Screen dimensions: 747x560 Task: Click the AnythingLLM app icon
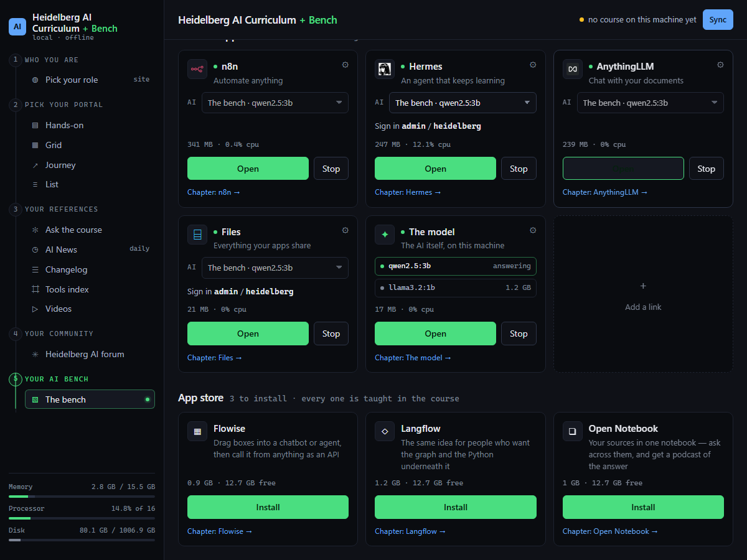tap(573, 69)
